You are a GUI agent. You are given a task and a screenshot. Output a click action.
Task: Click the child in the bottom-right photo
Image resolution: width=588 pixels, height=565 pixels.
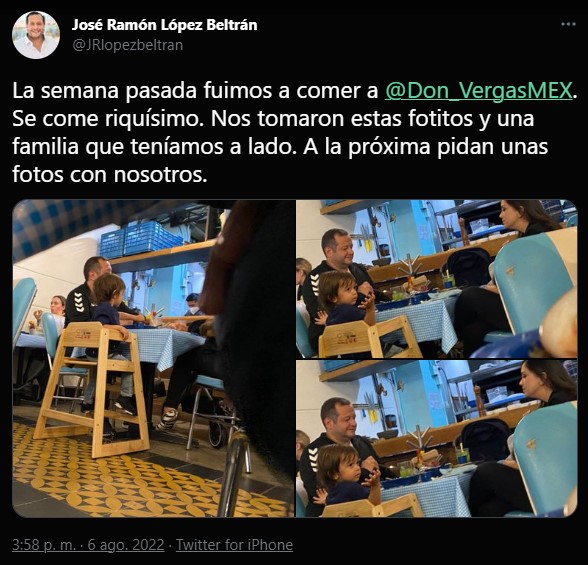click(x=347, y=474)
